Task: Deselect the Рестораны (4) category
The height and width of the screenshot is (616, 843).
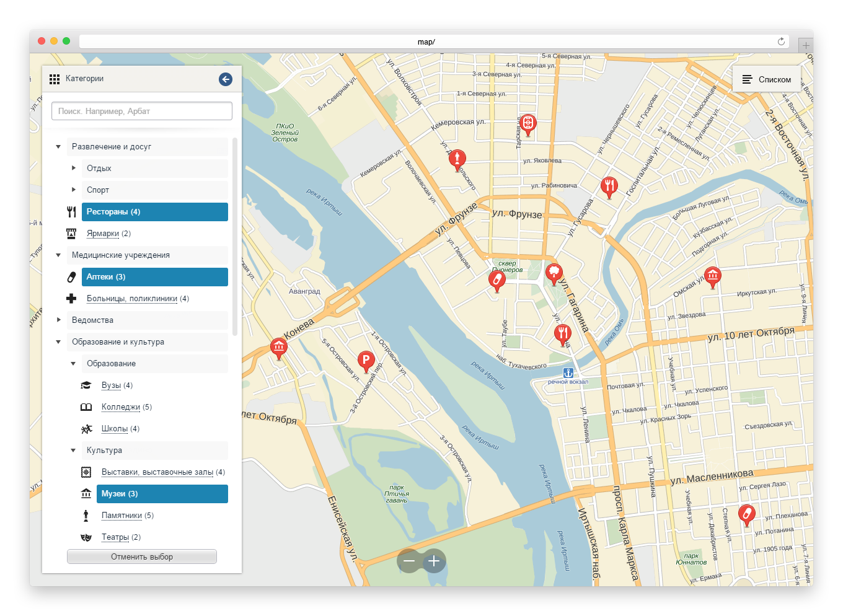Action: point(155,212)
